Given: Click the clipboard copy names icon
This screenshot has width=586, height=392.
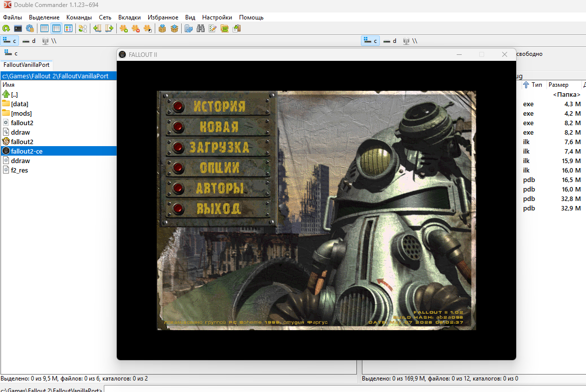Looking at the screenshot, I should pyautogui.click(x=237, y=28).
